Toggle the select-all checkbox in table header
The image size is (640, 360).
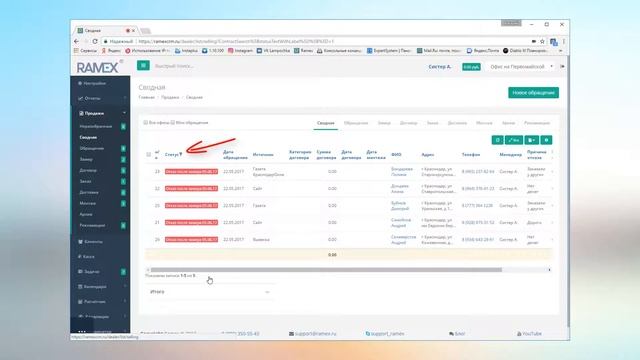[149, 154]
